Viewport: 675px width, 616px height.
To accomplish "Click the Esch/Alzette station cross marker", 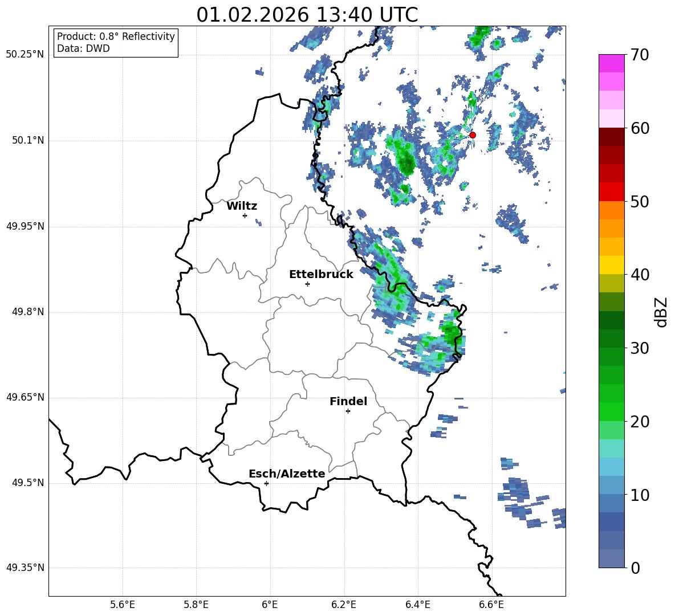I will pos(266,483).
